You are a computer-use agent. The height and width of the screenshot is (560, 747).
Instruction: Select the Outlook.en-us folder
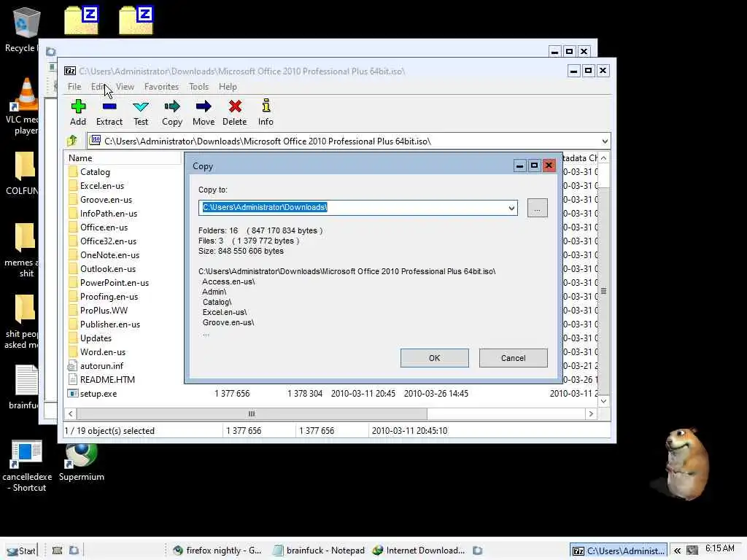108,268
